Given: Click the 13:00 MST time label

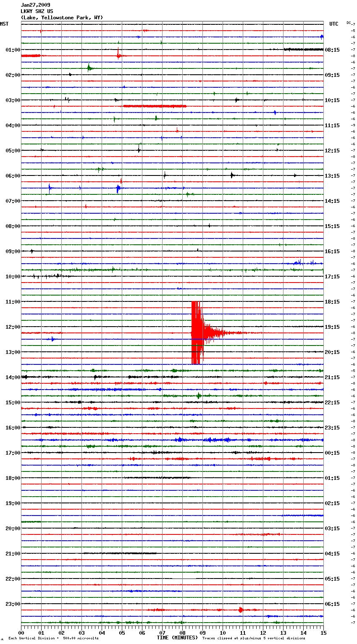Looking at the screenshot, I should [13, 352].
